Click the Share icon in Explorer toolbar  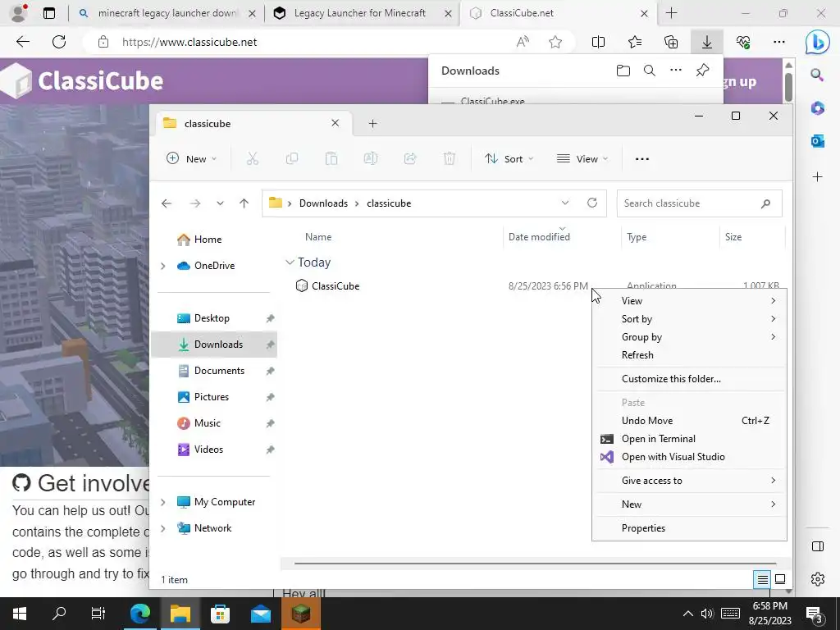point(410,158)
